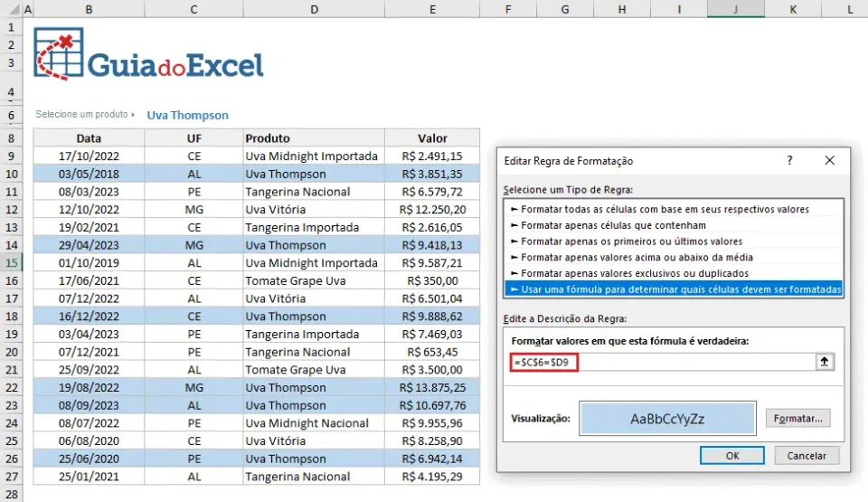This screenshot has height=502, width=868.
Task: Close the Editar Regra de Formatação dialog
Action: click(x=829, y=160)
